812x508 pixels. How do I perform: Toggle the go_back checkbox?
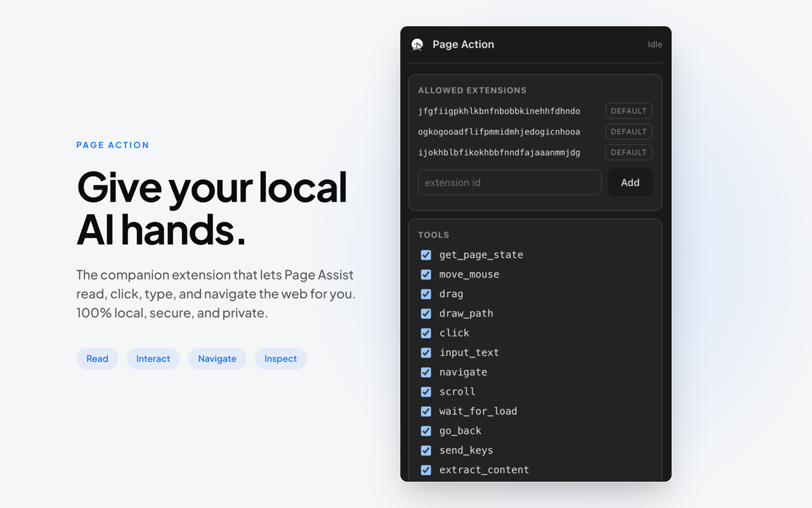[x=426, y=431]
